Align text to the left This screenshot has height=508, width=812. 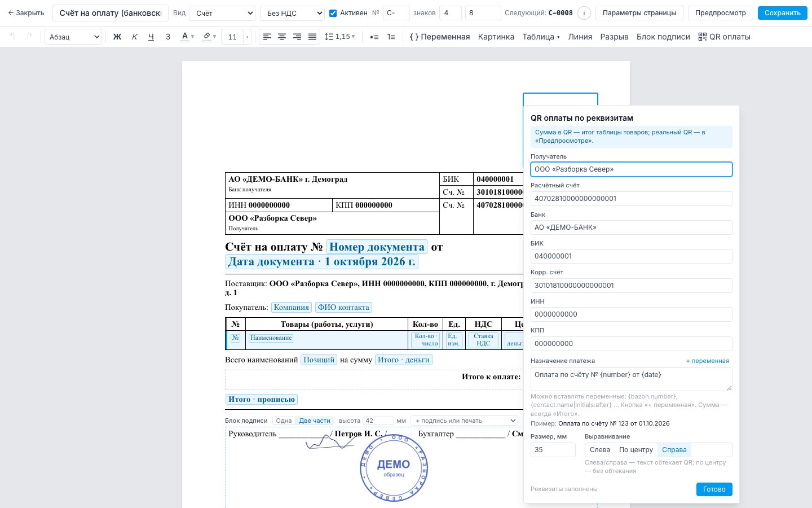(x=267, y=37)
